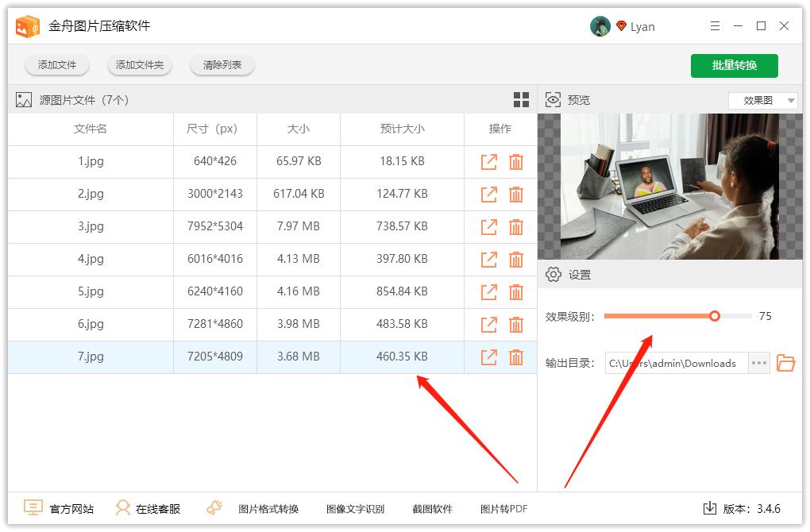
Task: Click the green 批量转换 button
Action: click(734, 65)
